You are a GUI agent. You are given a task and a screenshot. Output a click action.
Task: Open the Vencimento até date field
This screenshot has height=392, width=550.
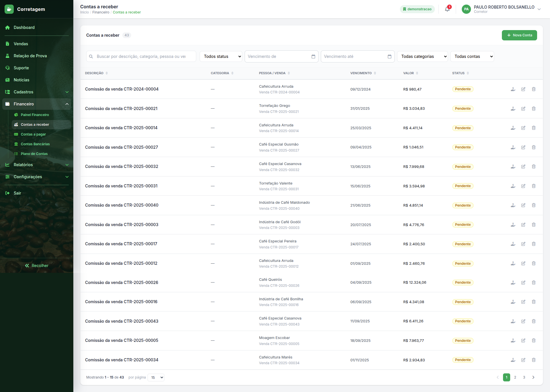(x=357, y=56)
